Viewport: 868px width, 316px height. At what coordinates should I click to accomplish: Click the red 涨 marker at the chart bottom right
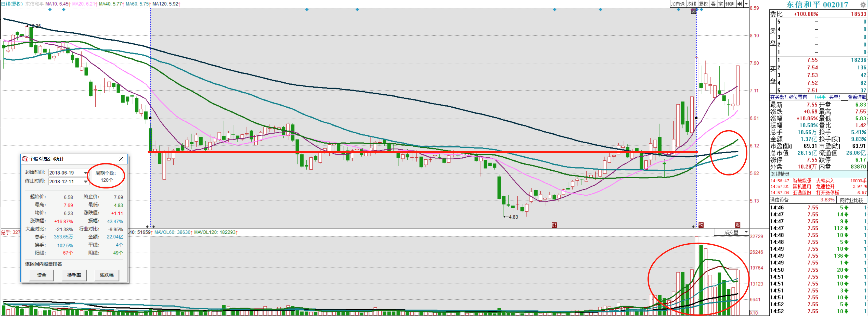(737, 225)
